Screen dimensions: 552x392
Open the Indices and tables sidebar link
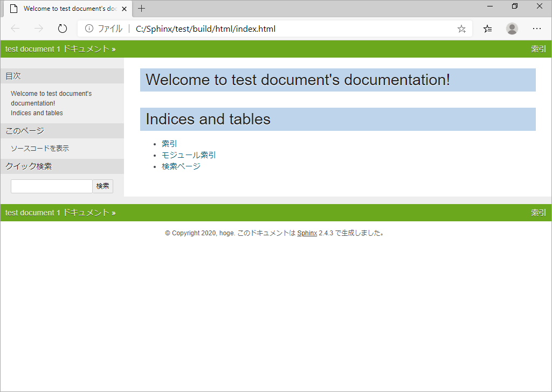coord(37,113)
